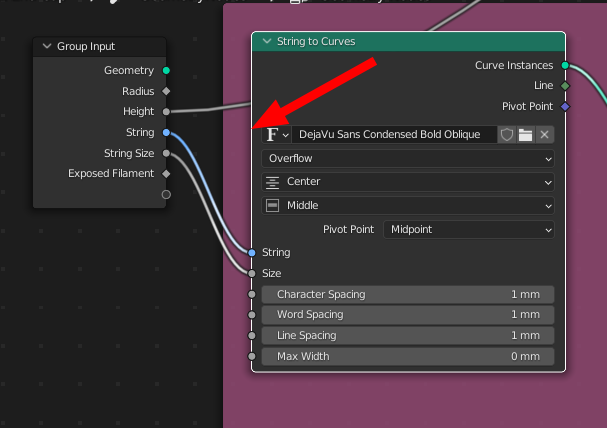Viewport: 607px width, 428px height.
Task: Click the empty socket on Group Input
Action: point(166,195)
